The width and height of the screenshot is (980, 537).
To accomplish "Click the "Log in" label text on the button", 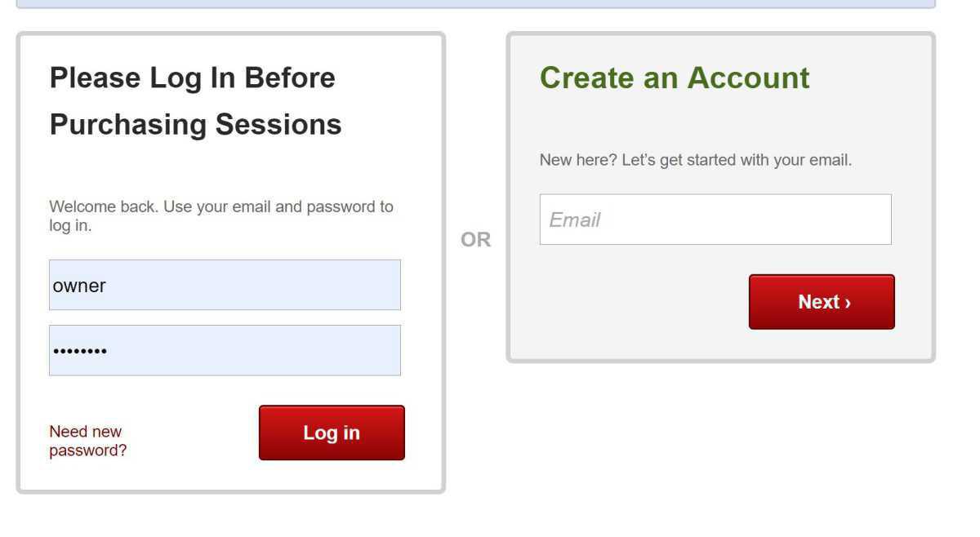I will click(x=332, y=433).
